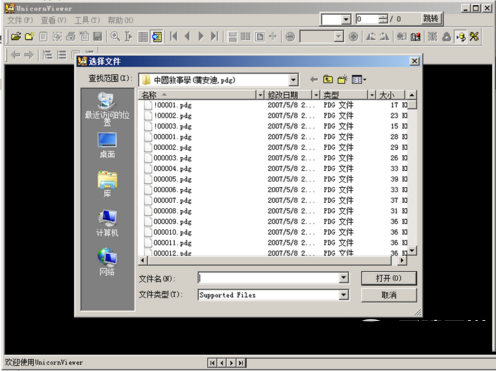Click the back arrow in second toolbar
The image size is (496, 371).
click(15, 55)
